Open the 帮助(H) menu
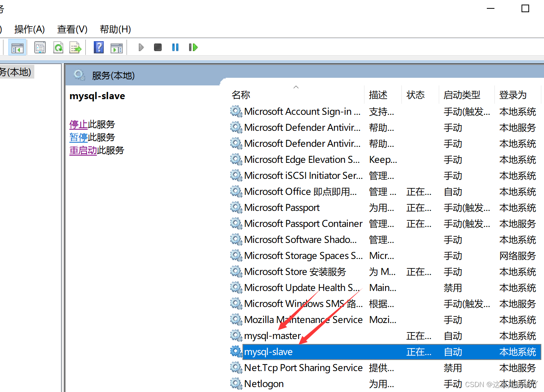 (115, 29)
